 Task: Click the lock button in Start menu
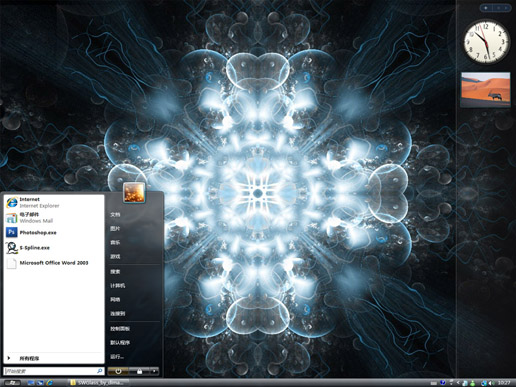(x=139, y=371)
